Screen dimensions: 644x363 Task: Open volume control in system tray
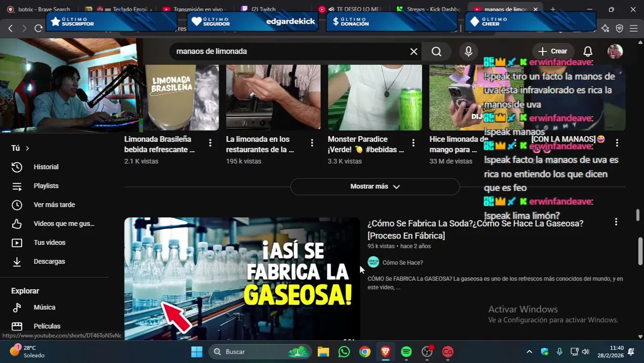click(x=586, y=352)
